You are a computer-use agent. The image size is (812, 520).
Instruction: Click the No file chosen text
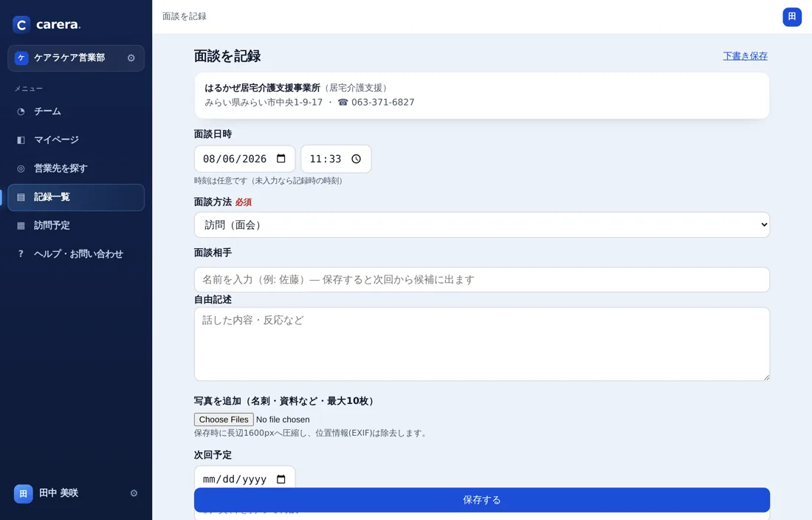(x=283, y=420)
